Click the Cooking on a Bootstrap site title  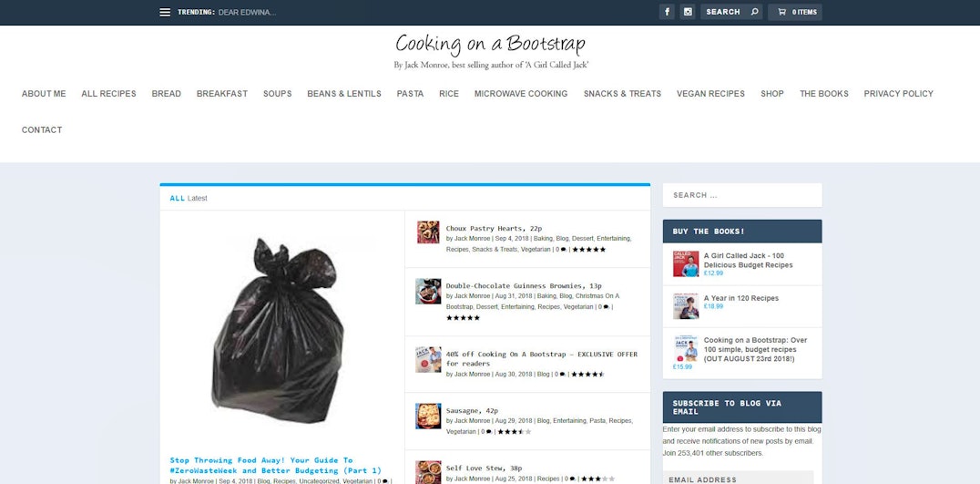[491, 44]
